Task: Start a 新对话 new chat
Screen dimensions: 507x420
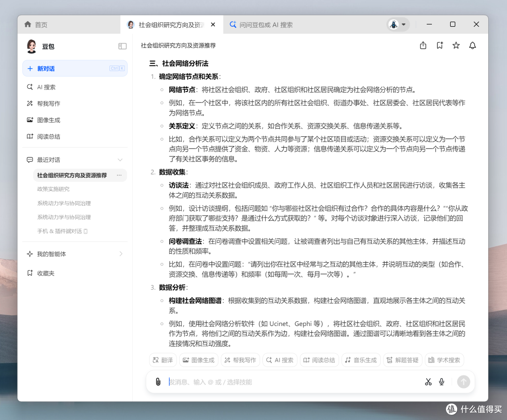Action: point(75,68)
